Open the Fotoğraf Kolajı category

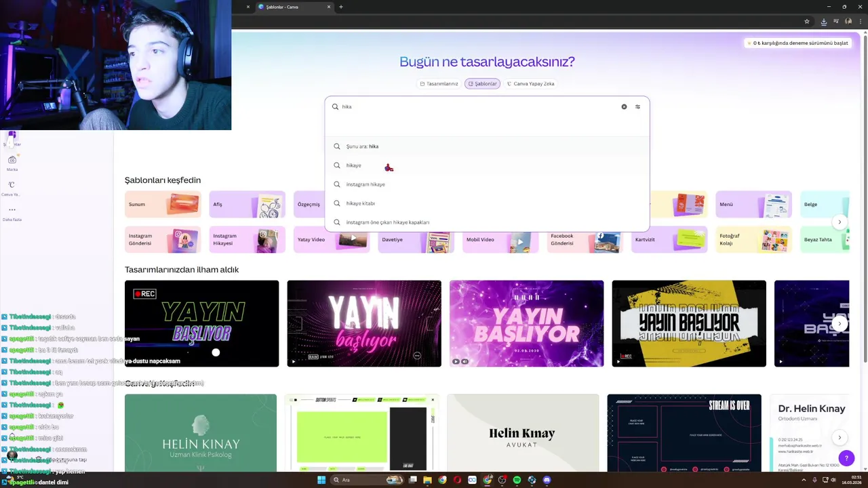[753, 239]
